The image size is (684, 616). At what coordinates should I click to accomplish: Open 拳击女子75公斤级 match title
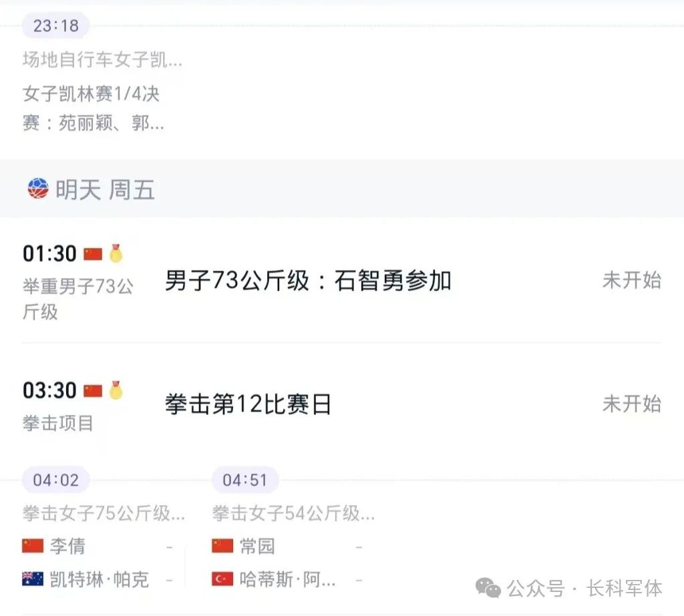pos(104,514)
